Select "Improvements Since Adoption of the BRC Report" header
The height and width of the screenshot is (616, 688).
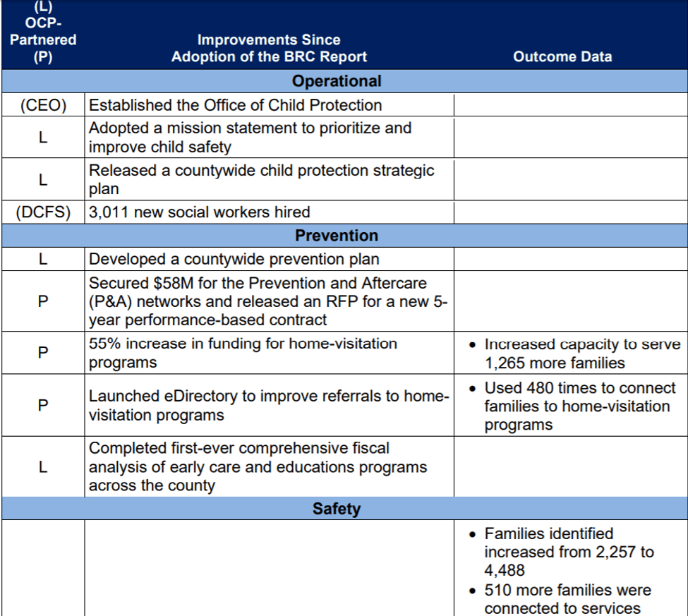click(x=269, y=49)
